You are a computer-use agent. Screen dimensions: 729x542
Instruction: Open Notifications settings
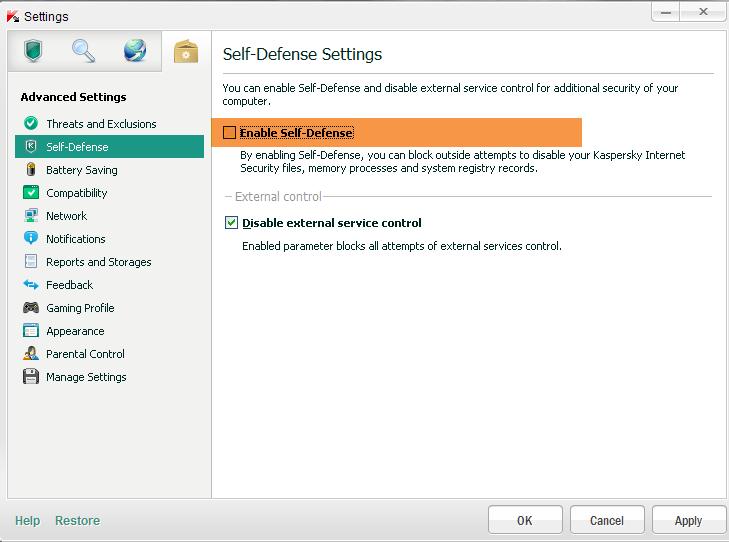[109, 238]
